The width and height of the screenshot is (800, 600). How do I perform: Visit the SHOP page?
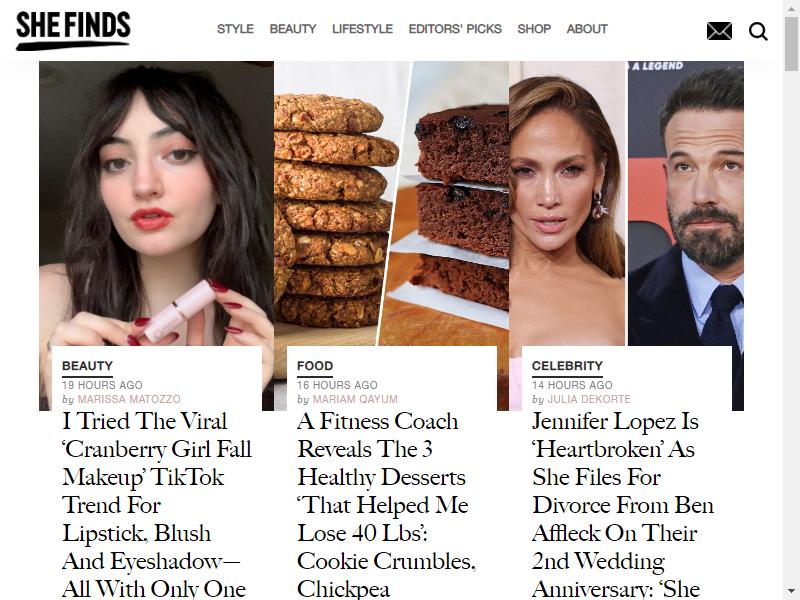[x=534, y=29]
